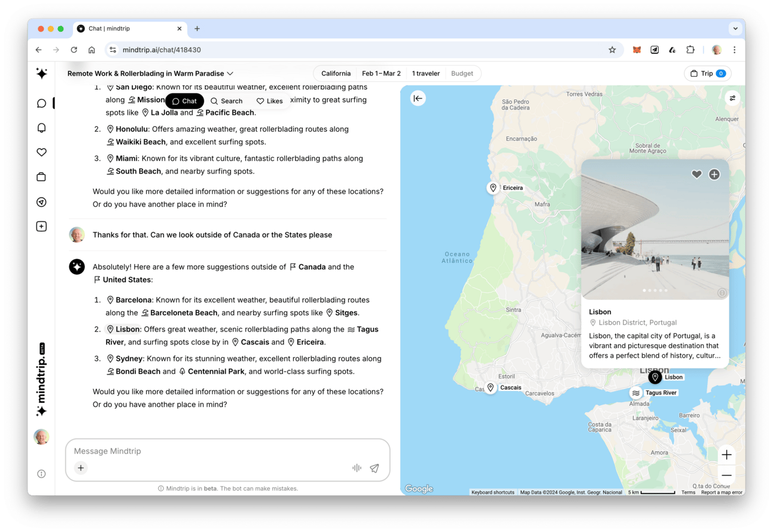Send the message with paper plane icon
The width and height of the screenshot is (773, 532).
(x=375, y=468)
